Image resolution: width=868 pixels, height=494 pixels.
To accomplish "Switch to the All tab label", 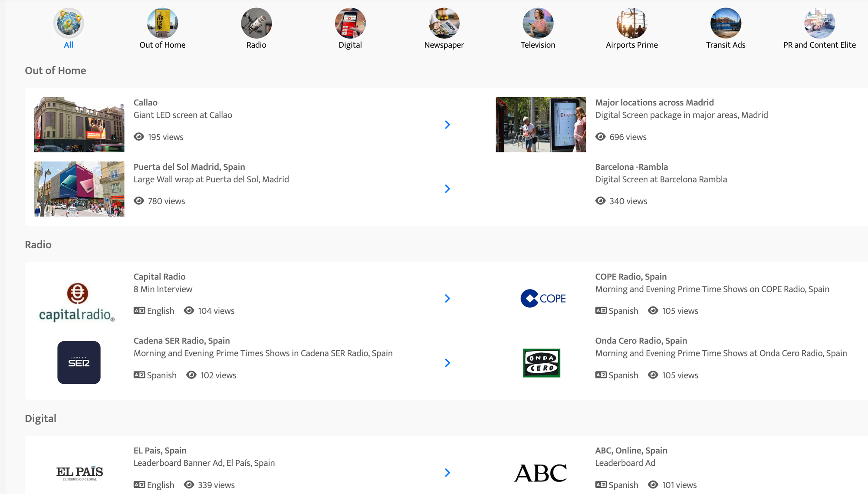I will point(69,45).
